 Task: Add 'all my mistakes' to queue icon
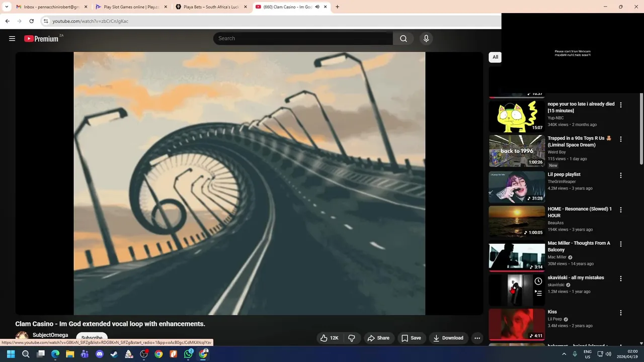(x=538, y=293)
